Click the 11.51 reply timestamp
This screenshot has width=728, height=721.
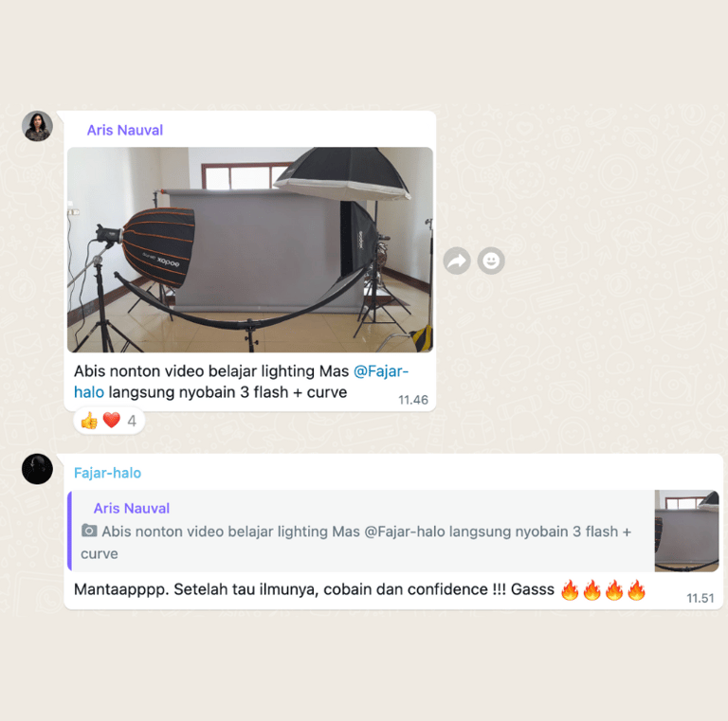point(701,599)
